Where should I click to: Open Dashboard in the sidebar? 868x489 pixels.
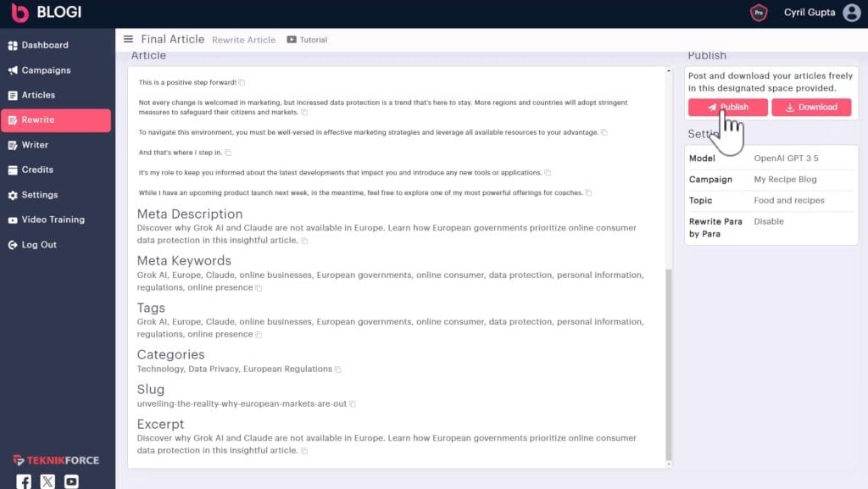(45, 45)
